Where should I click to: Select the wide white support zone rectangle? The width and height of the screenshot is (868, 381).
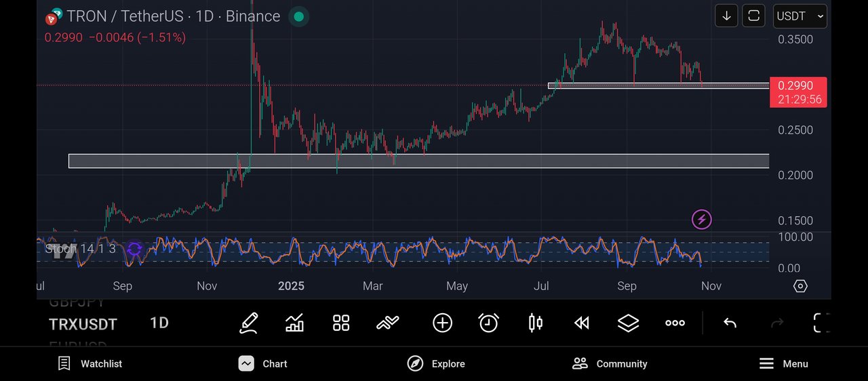pyautogui.click(x=418, y=161)
